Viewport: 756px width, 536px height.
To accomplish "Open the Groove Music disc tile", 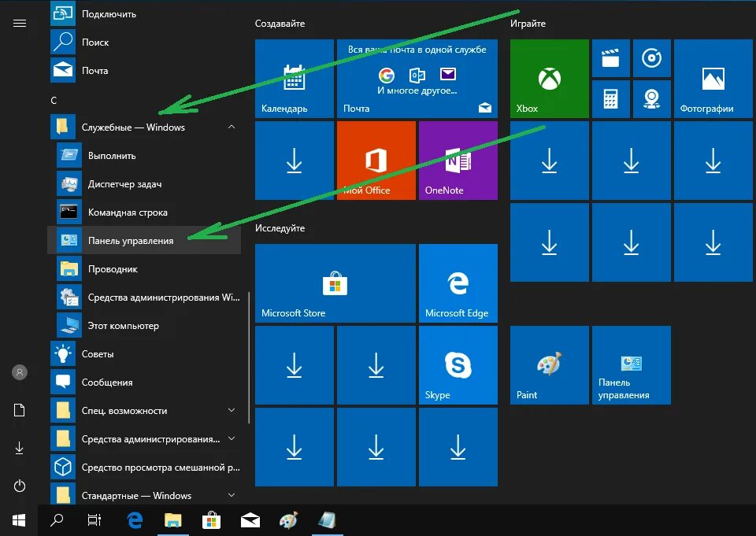I will tap(652, 58).
